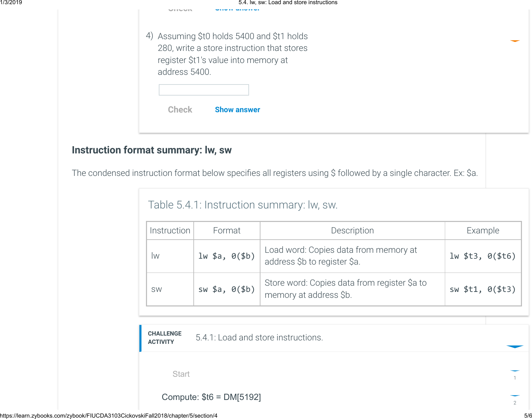This screenshot has height=419, width=532.
Task: Click the Instruction format summary heading
Action: point(152,150)
